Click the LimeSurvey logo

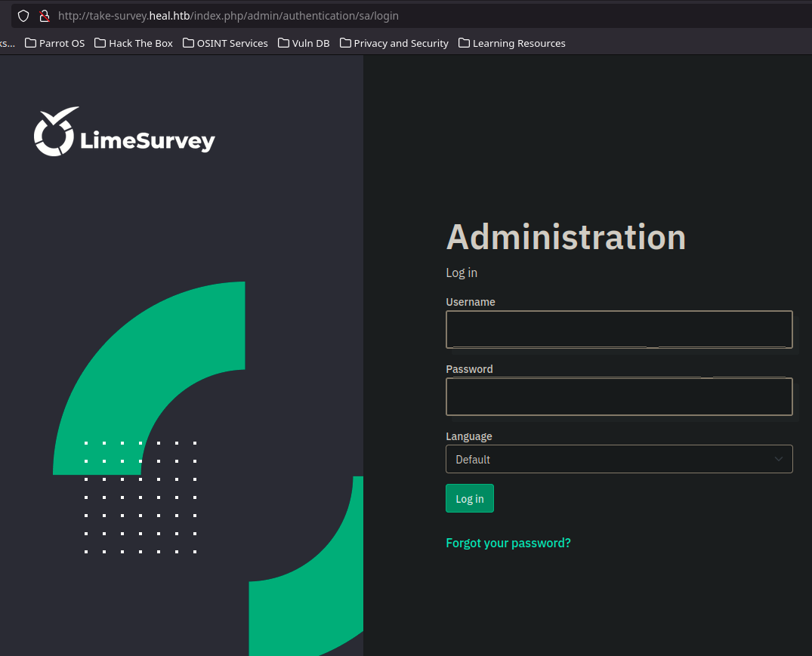125,131
